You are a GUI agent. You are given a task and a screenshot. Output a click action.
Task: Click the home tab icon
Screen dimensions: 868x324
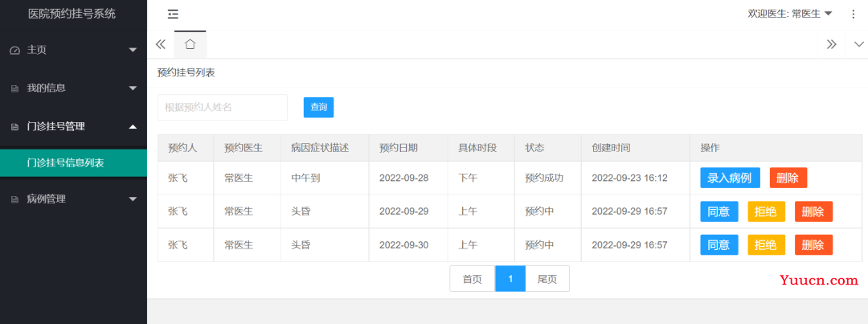click(x=190, y=44)
